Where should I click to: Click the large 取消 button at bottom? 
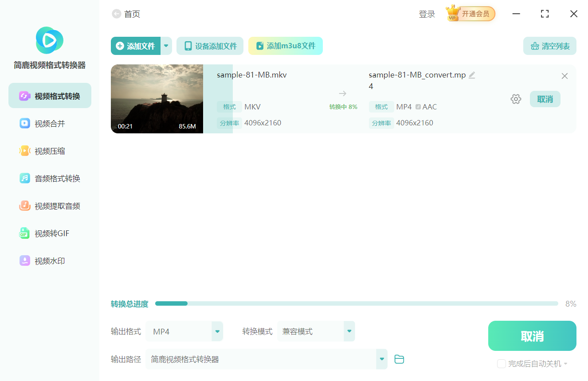532,336
